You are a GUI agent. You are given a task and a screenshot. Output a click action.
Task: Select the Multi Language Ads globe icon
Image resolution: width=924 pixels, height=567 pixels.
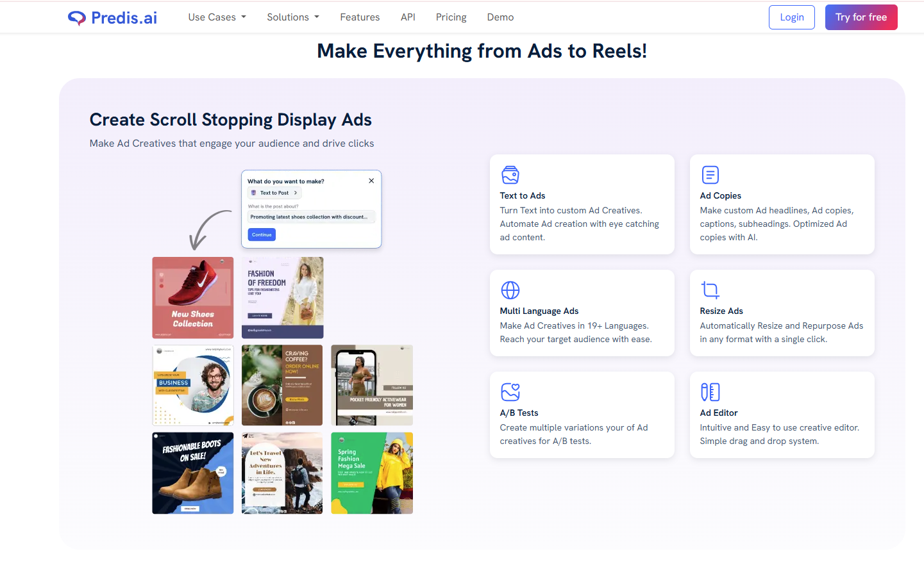(510, 290)
